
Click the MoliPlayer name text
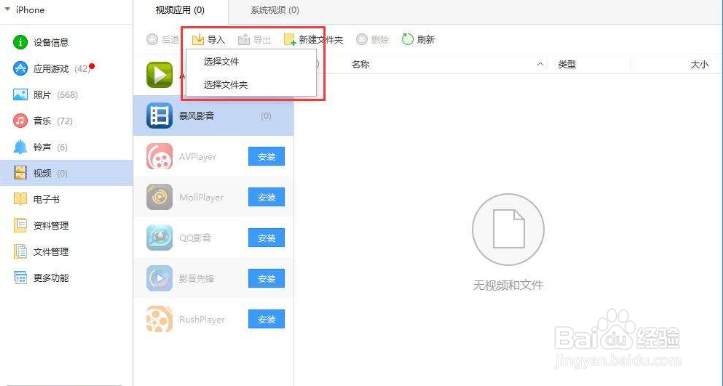pos(201,197)
